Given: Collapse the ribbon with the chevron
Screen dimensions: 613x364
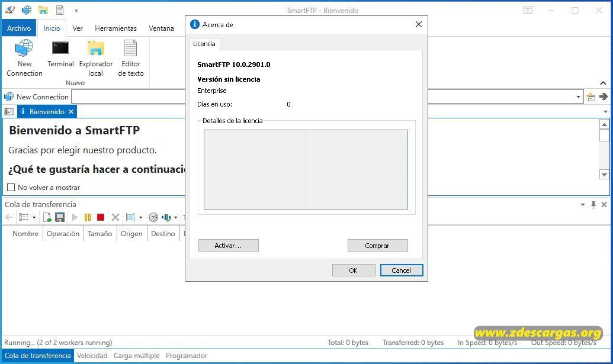Looking at the screenshot, I should 603,83.
